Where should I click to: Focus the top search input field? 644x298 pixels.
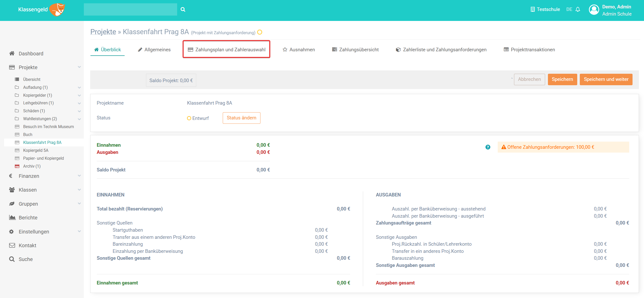tap(130, 9)
